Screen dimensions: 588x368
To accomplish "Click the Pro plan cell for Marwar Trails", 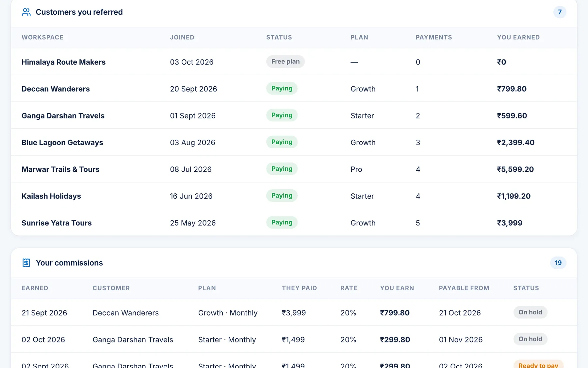I will click(356, 169).
